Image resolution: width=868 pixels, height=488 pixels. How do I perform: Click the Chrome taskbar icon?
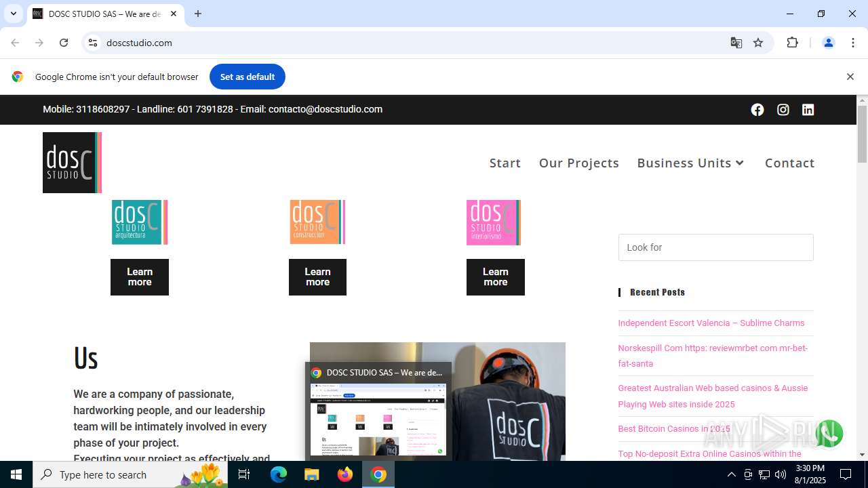[378, 474]
